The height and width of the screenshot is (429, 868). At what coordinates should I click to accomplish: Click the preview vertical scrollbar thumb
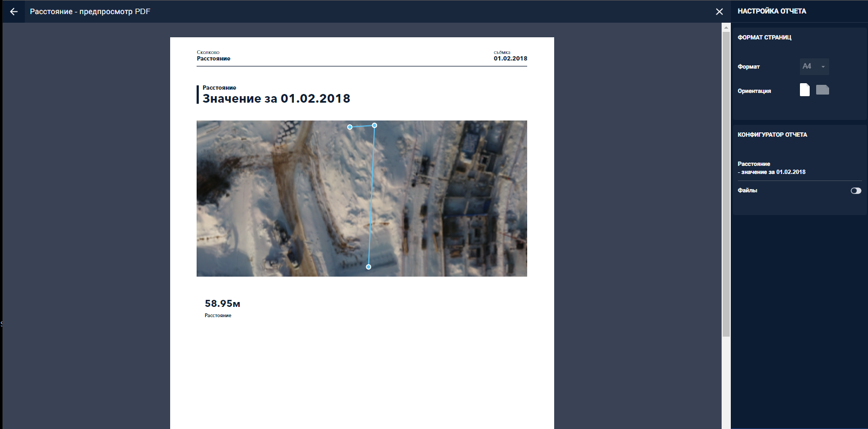(726, 184)
